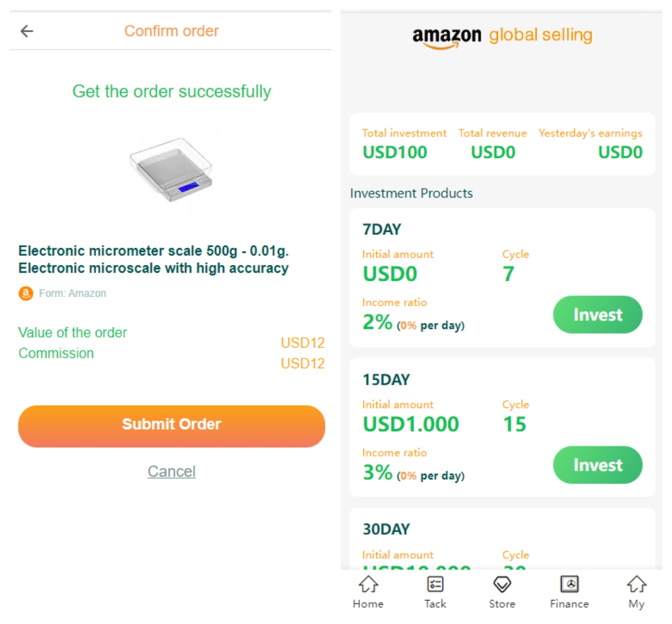
Task: Cancel the order via the Cancel link
Action: point(171,471)
